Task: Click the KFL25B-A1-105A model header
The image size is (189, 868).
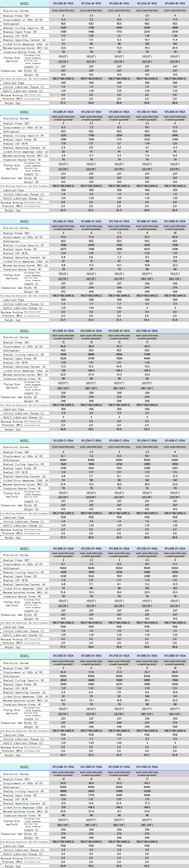Action: coord(91,112)
